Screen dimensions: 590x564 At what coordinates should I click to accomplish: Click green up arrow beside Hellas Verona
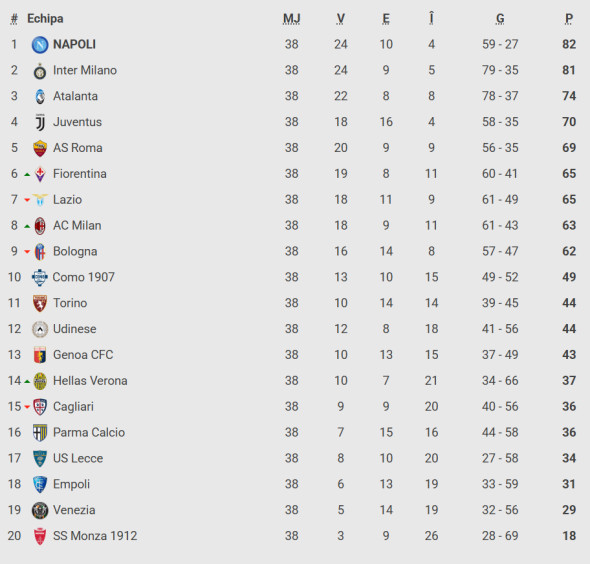(x=27, y=381)
